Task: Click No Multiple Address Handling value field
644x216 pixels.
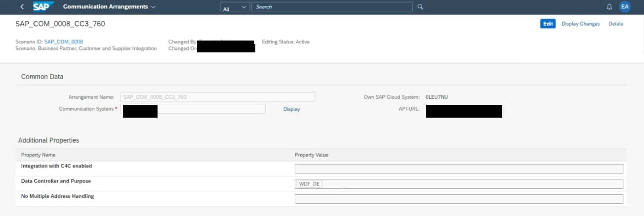Action: pyautogui.click(x=459, y=199)
